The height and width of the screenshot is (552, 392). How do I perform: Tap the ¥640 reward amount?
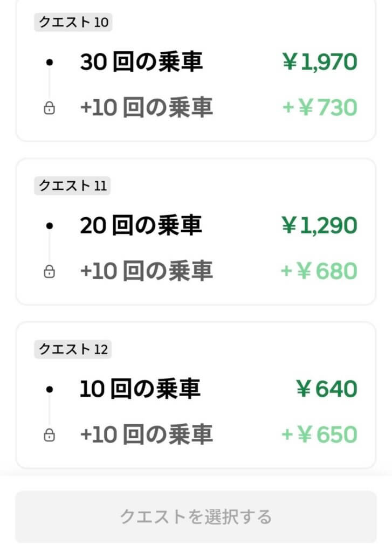326,389
